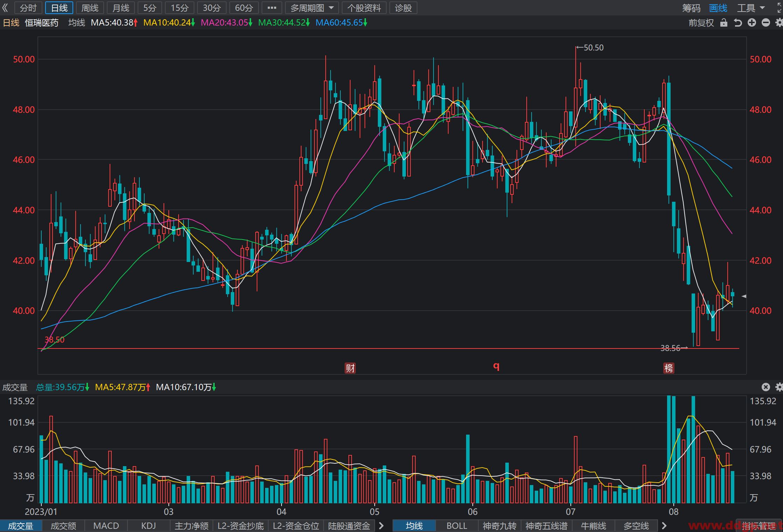
Task: Click the 财 earnings marker
Action: (x=350, y=368)
